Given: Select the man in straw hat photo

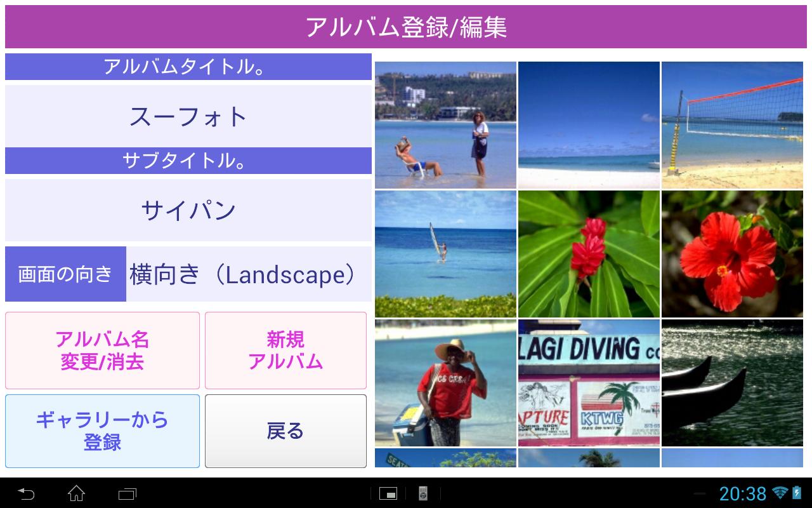Looking at the screenshot, I should tap(445, 383).
